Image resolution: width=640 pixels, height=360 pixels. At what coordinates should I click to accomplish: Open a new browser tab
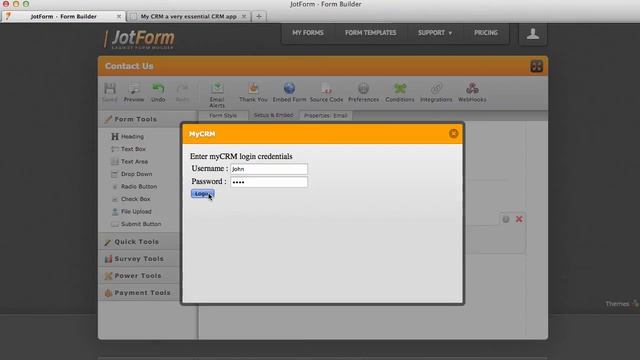click(x=259, y=16)
